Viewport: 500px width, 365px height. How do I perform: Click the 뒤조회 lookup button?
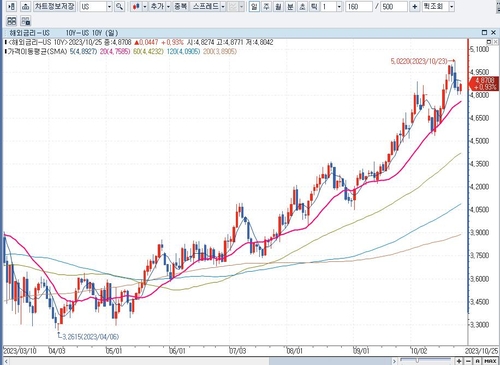435,6
